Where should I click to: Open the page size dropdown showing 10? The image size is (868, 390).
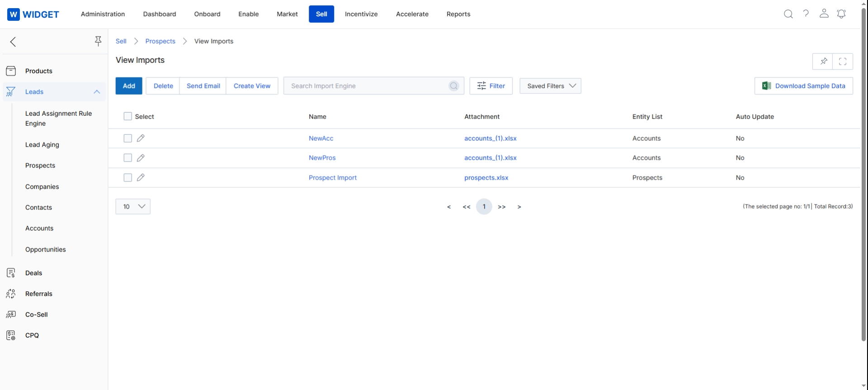(133, 206)
